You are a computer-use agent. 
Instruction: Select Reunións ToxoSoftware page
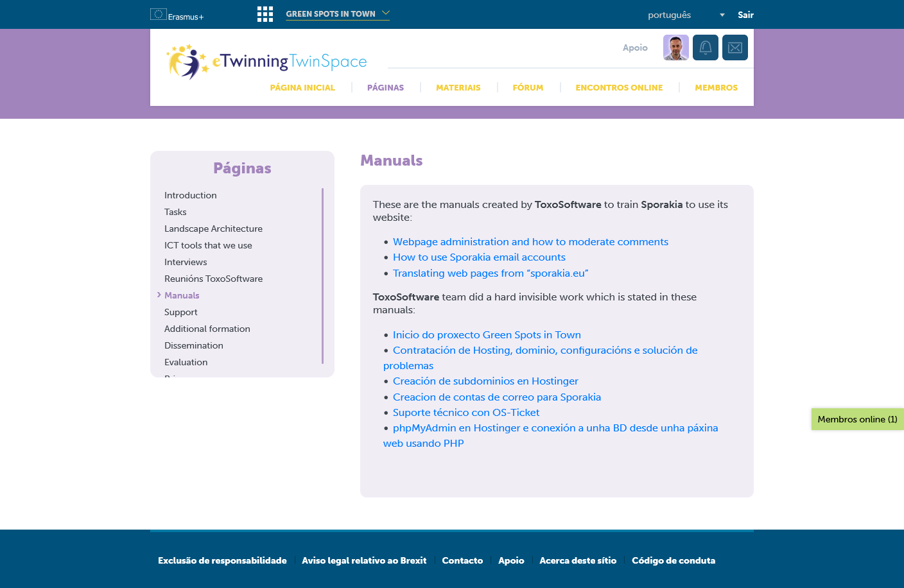[213, 279]
